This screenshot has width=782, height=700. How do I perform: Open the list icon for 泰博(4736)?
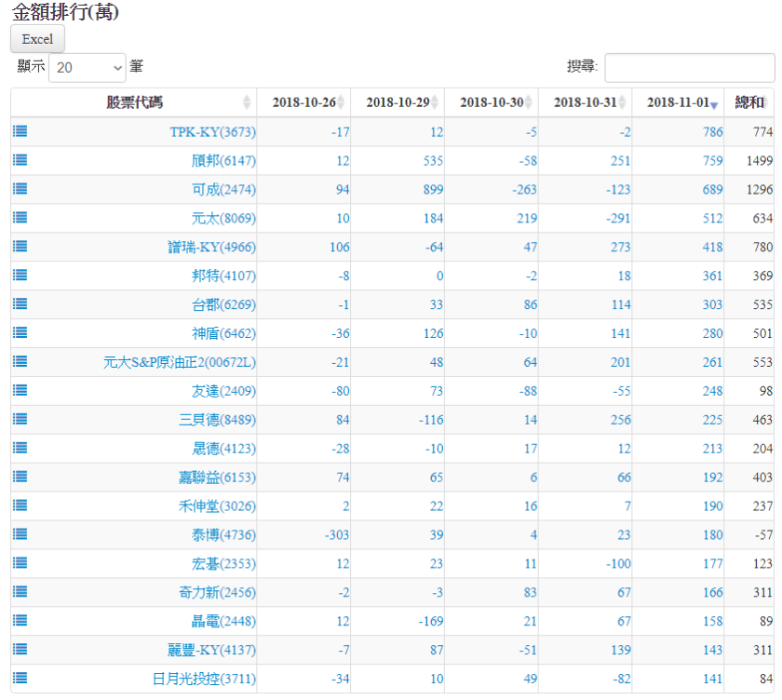(20, 534)
